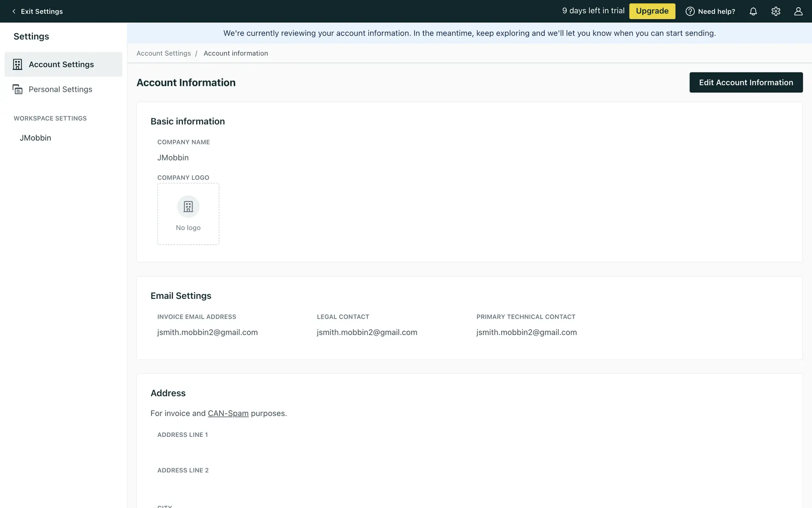Open Personal Settings in sidebar
The height and width of the screenshot is (508, 812).
60,89
